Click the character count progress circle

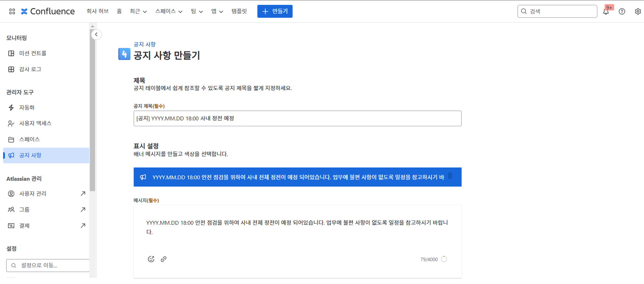click(444, 259)
